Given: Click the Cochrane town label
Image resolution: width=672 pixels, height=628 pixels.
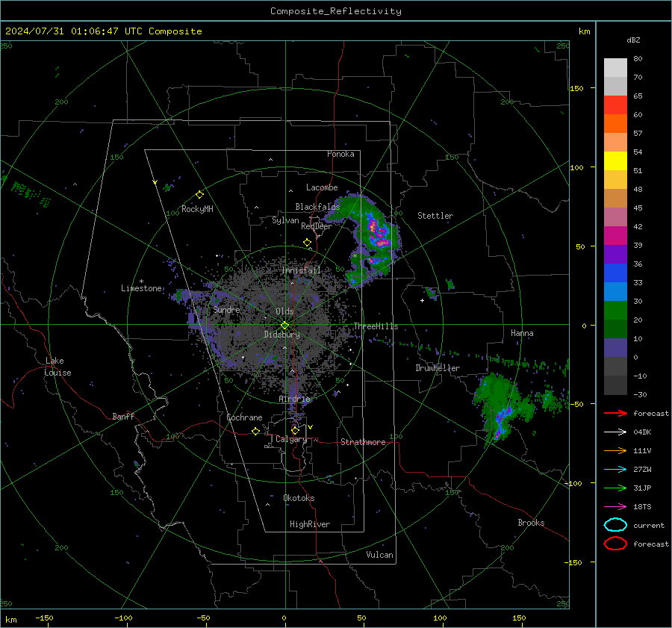Looking at the screenshot, I should [244, 417].
